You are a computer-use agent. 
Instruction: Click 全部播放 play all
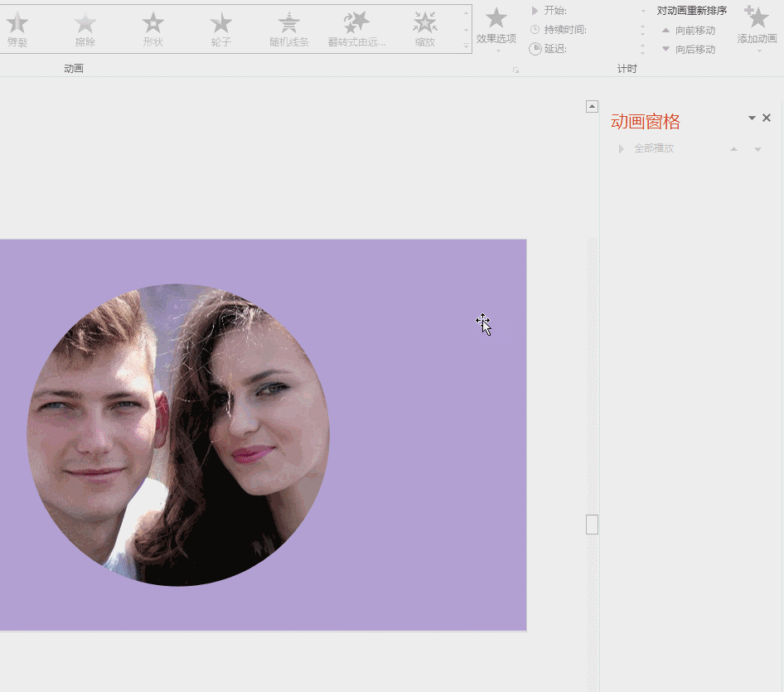(646, 148)
